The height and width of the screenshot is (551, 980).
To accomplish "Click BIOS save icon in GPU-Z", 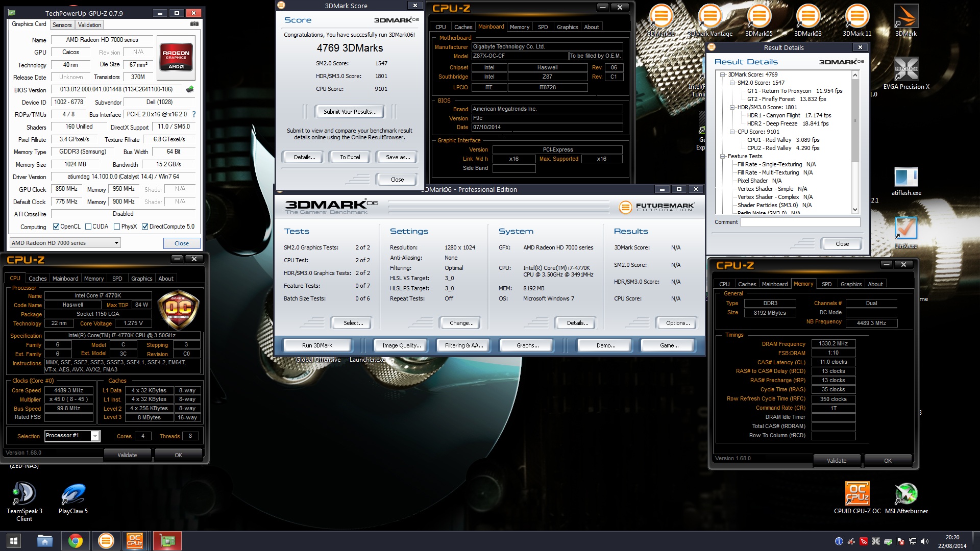I will [x=190, y=89].
